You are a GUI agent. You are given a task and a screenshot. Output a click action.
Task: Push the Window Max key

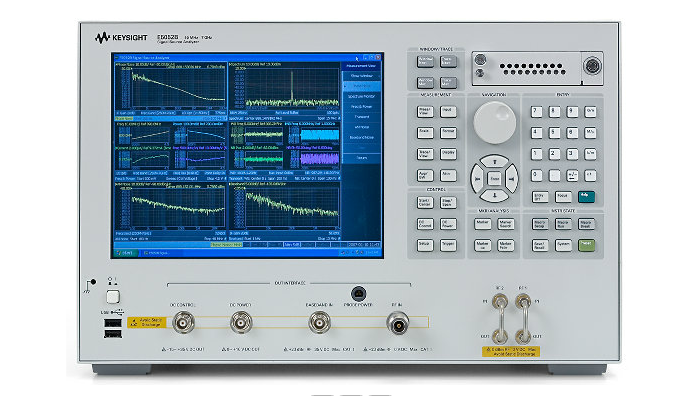click(x=425, y=82)
